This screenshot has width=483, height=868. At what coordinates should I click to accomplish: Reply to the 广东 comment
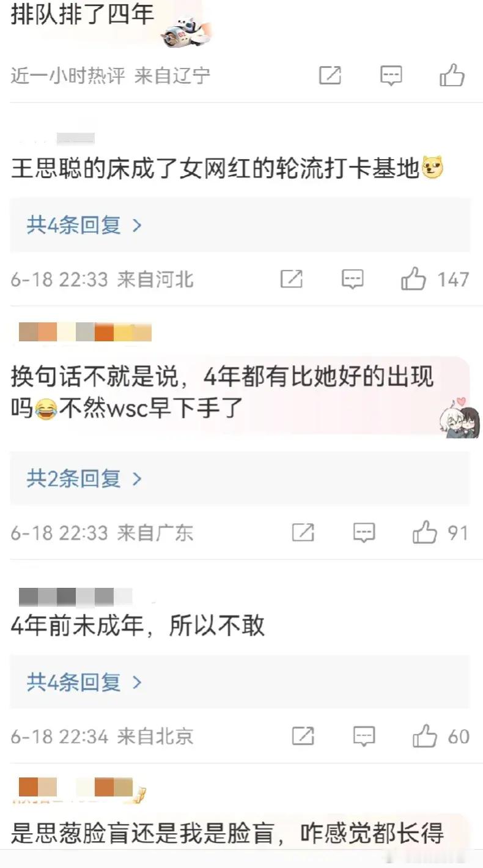click(364, 533)
